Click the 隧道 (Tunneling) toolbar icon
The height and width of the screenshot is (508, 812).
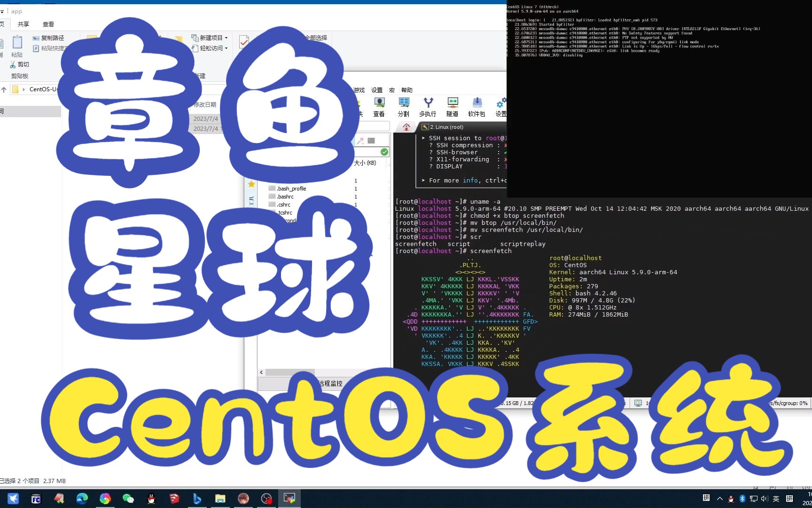click(x=453, y=107)
